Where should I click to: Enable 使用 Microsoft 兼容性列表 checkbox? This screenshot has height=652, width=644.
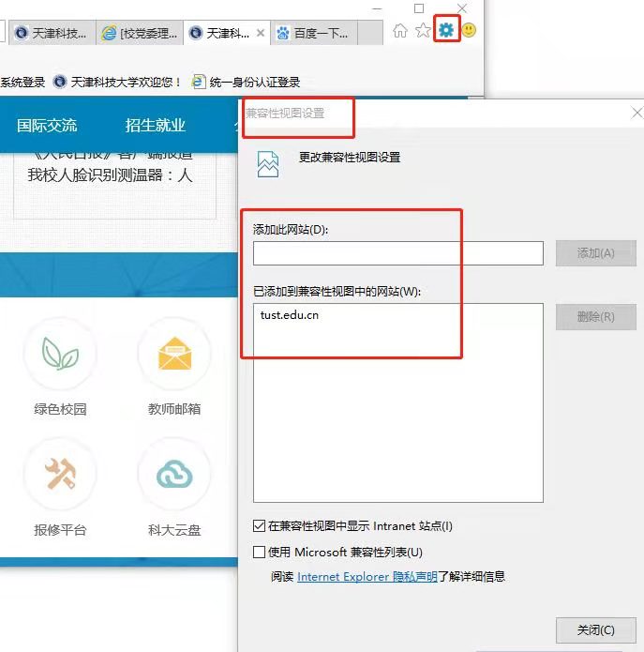(260, 553)
